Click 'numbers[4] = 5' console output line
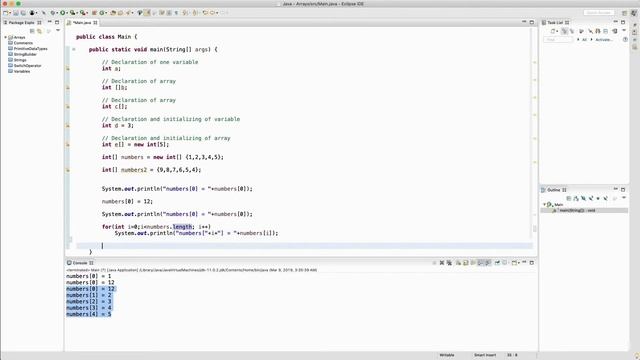Screen dimensions: 640x360 pyautogui.click(x=89, y=314)
